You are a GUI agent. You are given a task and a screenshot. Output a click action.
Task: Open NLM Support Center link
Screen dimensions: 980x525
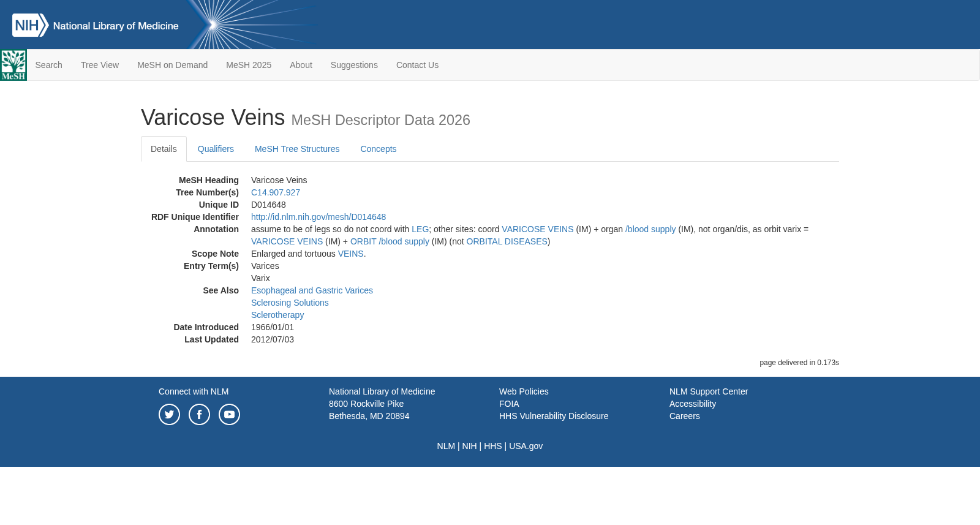tap(709, 391)
